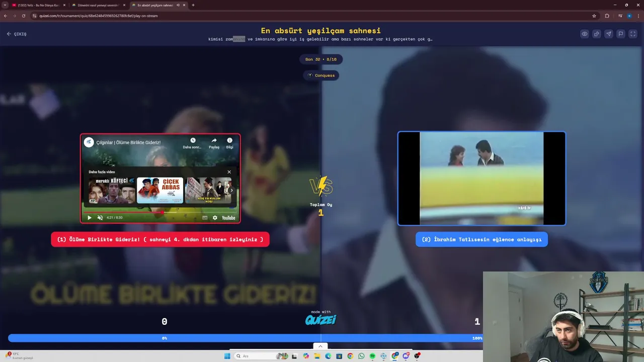Screen dimensions: 644x362
Task: Click the İbrahim Tatlıses video on right
Action: (481, 178)
